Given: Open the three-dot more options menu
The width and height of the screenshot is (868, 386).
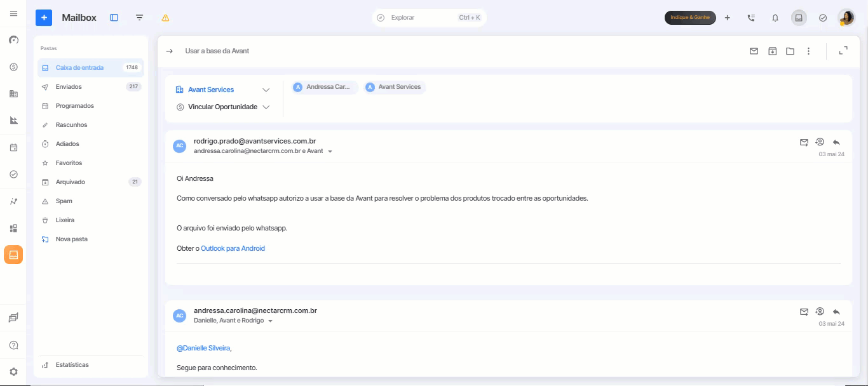Looking at the screenshot, I should coord(808,51).
